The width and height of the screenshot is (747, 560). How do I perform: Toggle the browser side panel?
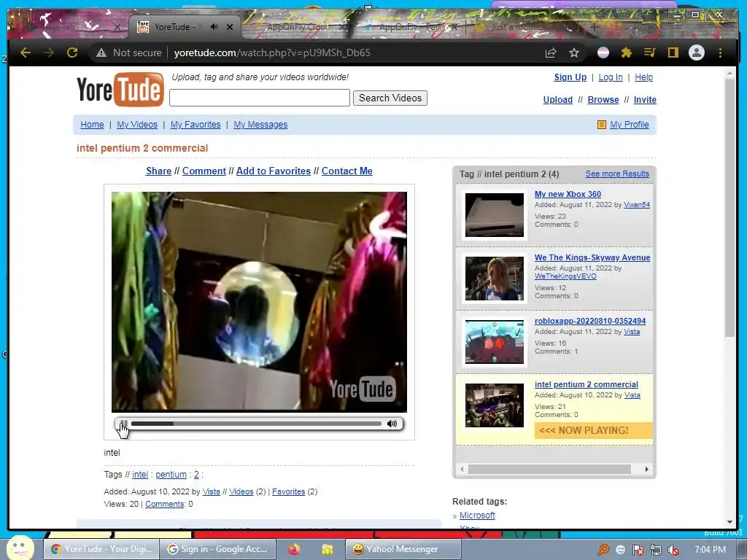(673, 52)
